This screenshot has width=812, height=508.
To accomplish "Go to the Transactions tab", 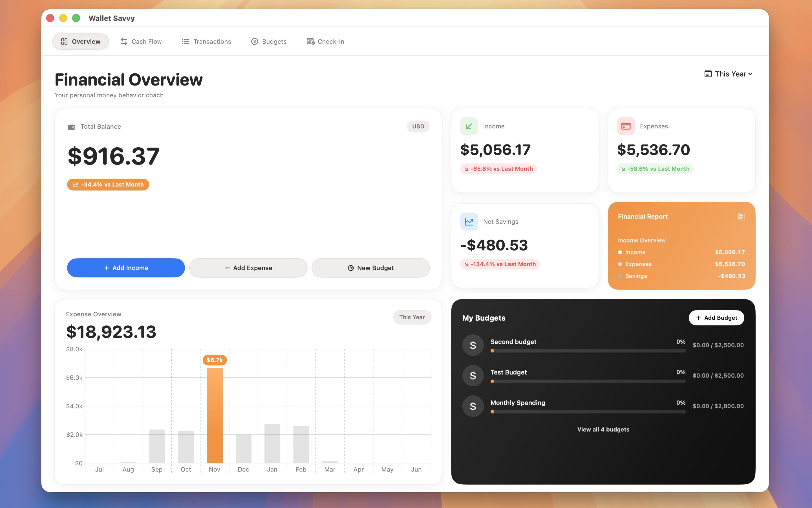I will click(x=206, y=41).
